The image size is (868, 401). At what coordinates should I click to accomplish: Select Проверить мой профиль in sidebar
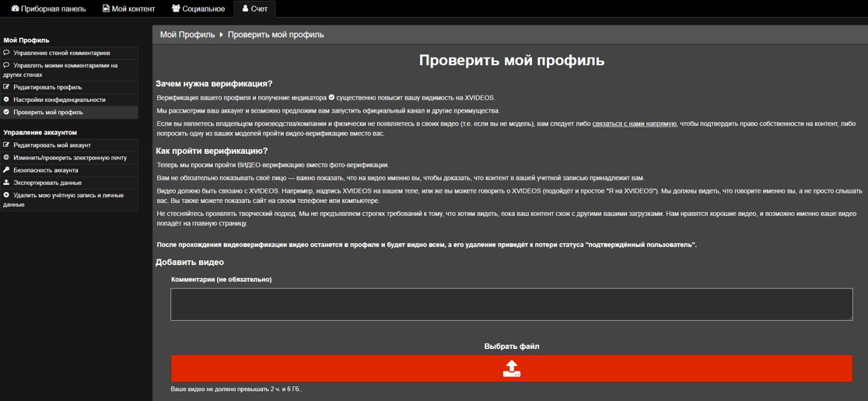tap(68, 112)
